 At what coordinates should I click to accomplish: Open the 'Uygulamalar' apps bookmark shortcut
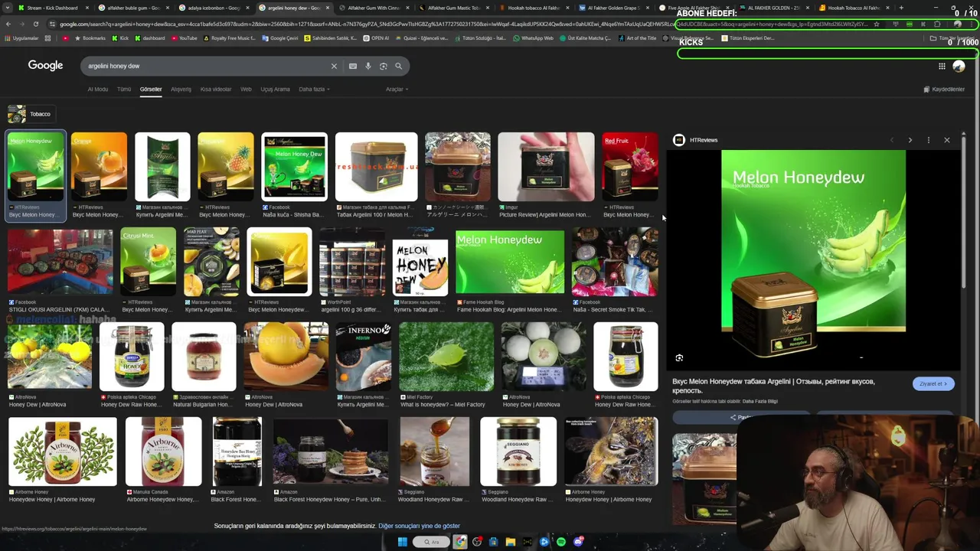[21, 38]
